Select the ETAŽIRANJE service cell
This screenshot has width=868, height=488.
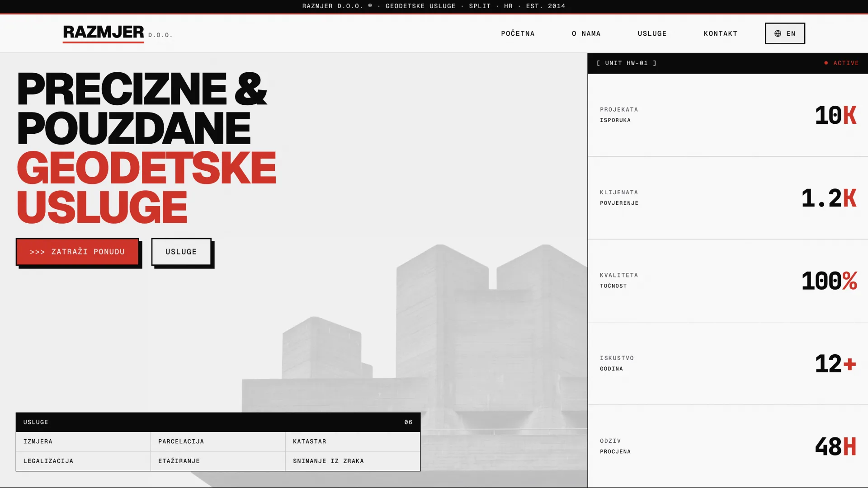pyautogui.click(x=218, y=461)
